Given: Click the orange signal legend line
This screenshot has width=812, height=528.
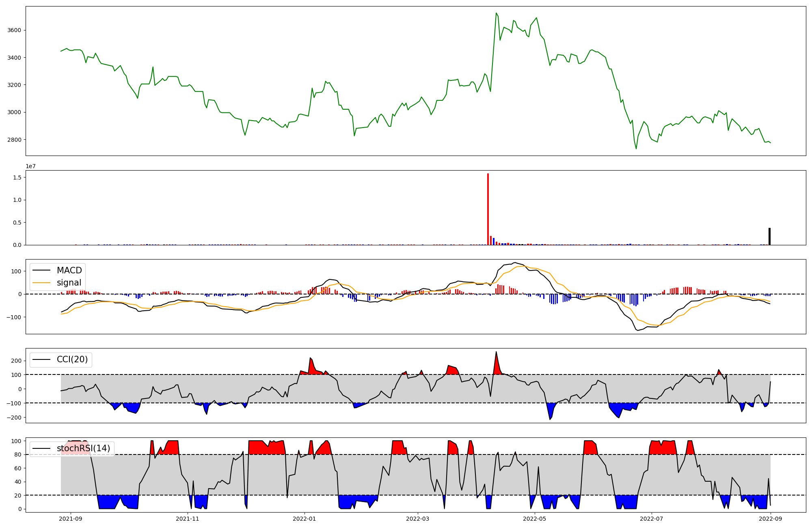Looking at the screenshot, I should pyautogui.click(x=41, y=283).
